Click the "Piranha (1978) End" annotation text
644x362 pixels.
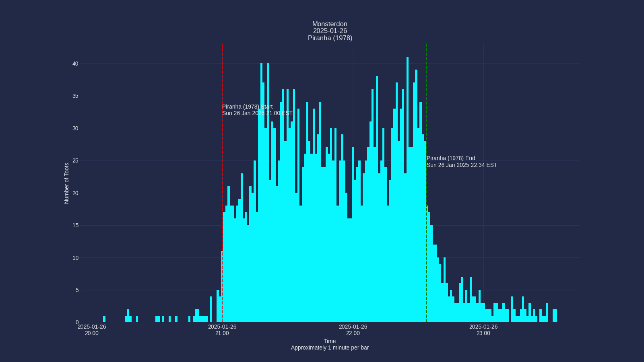tap(451, 158)
